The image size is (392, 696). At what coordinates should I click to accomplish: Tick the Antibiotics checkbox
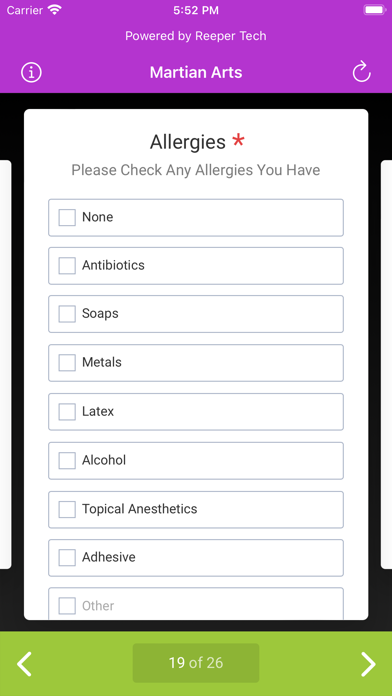[67, 266]
